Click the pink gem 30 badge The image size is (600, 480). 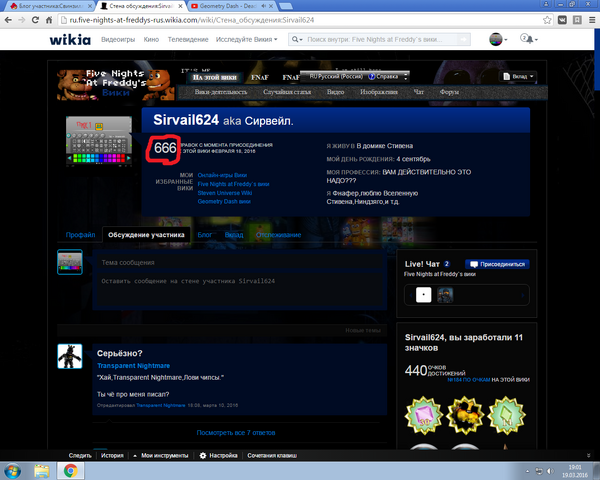point(424,415)
